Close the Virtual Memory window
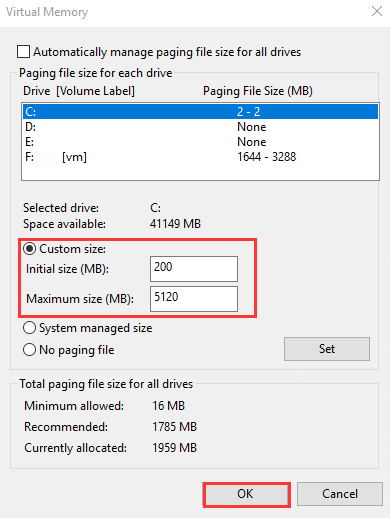Image resolution: width=390 pixels, height=518 pixels. (x=377, y=11)
